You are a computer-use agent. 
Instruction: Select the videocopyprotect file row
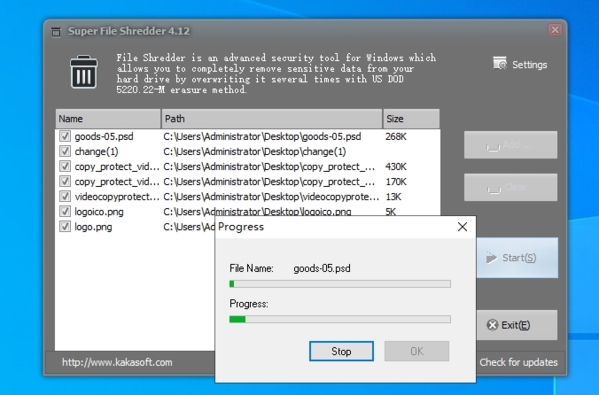click(248, 197)
